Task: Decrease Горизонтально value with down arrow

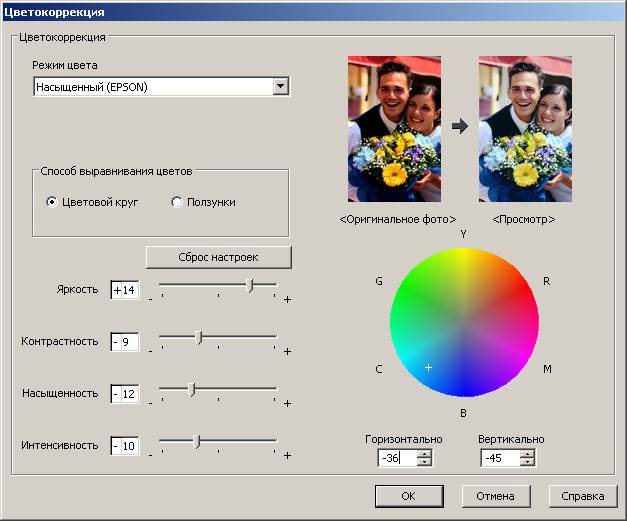Action: click(x=424, y=462)
